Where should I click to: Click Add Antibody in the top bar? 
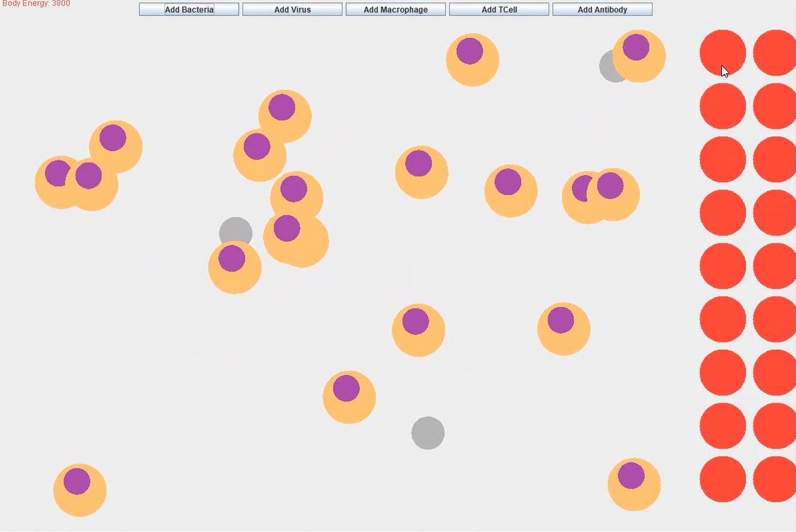tap(602, 10)
